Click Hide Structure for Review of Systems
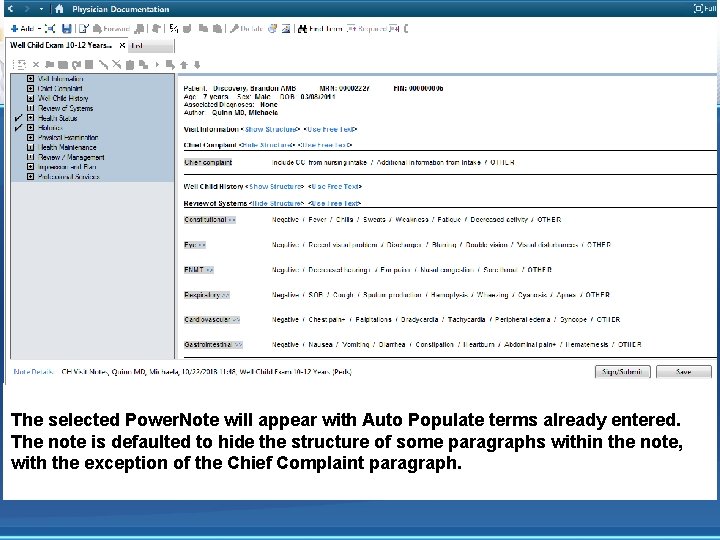Screen dimensions: 720x540 coord(276,203)
